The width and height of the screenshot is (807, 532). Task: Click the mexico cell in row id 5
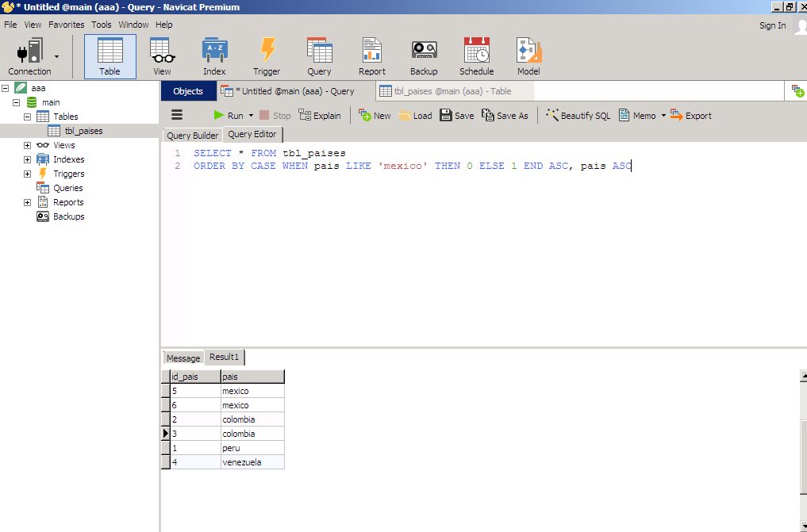[x=252, y=391]
